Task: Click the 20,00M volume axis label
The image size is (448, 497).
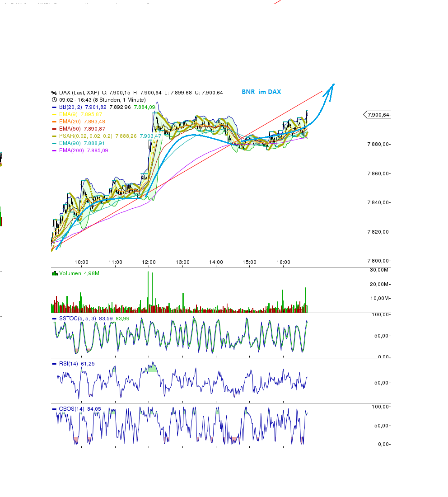Action: (x=379, y=284)
